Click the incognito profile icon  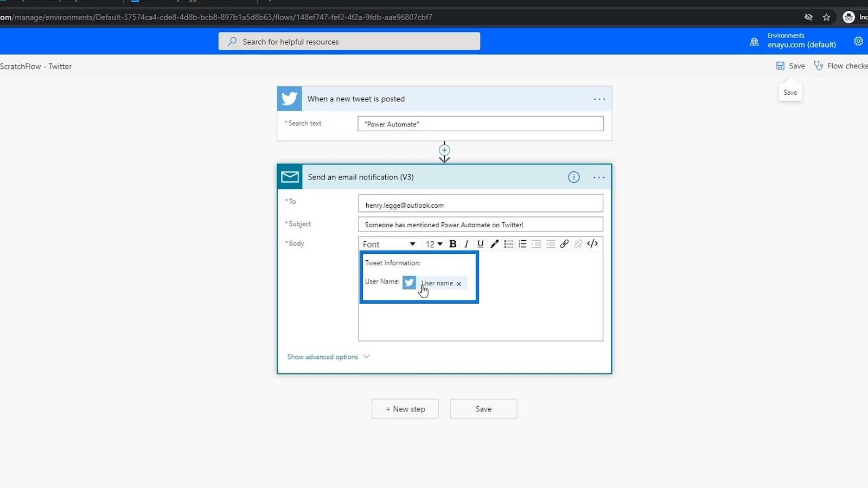(848, 17)
